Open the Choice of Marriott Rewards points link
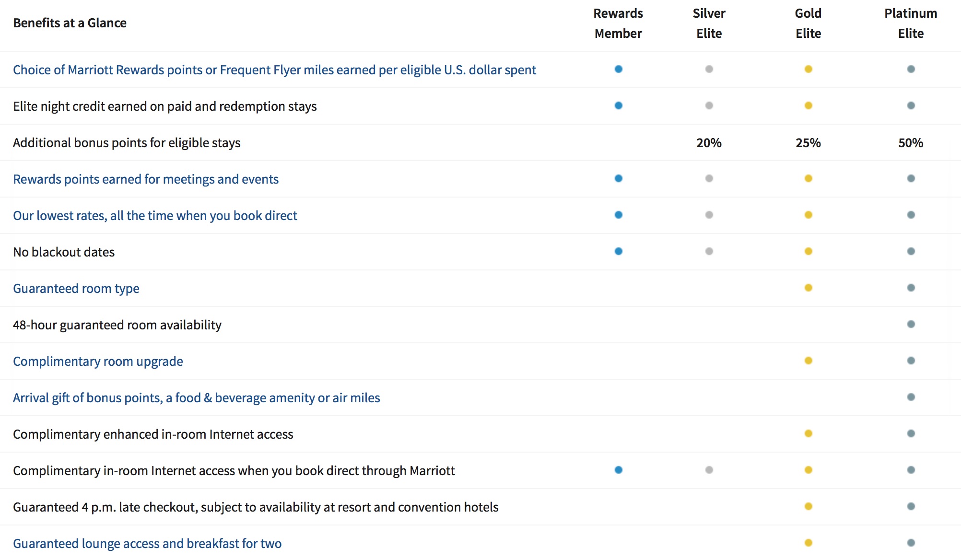Screen dimensions: 961x560 pos(274,70)
